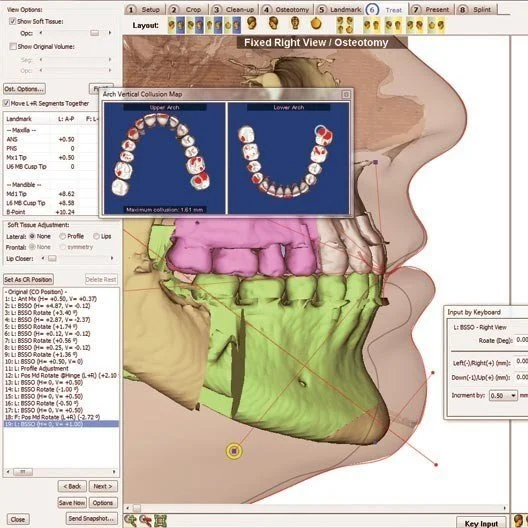This screenshot has height=528, width=528.
Task: Select the Frontal None radio button
Action: pyautogui.click(x=32, y=247)
